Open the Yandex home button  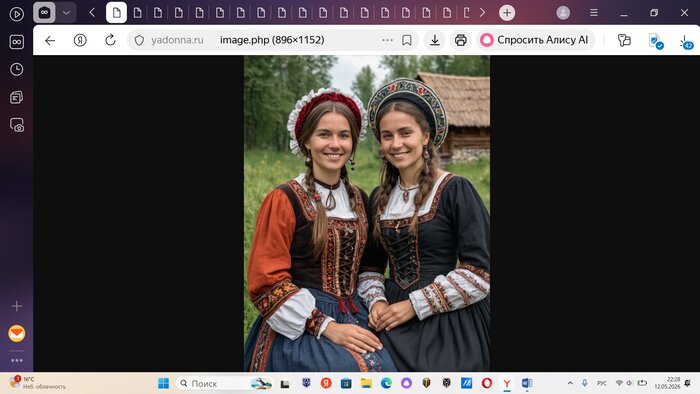(x=80, y=40)
